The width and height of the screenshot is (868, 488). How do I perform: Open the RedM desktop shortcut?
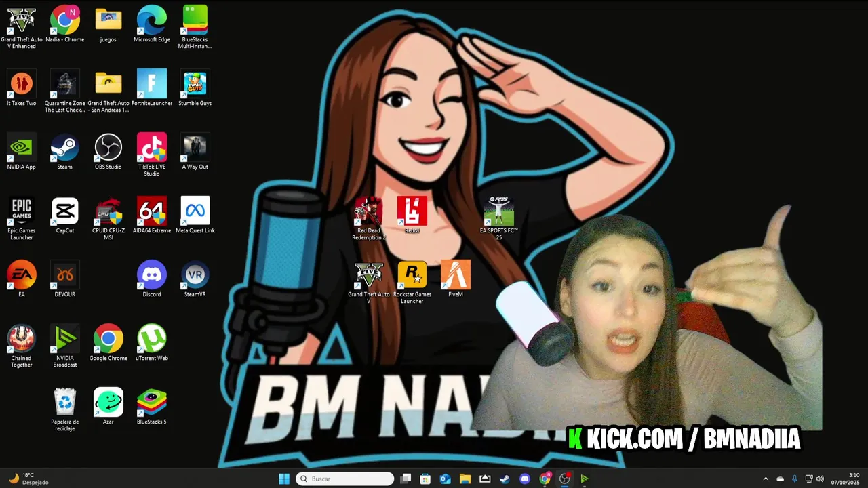pos(412,216)
